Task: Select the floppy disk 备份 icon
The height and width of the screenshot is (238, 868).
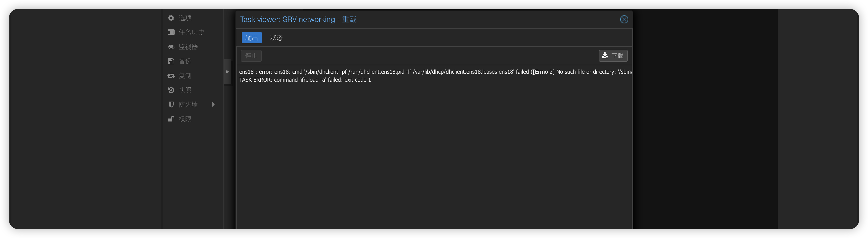Action: (171, 61)
